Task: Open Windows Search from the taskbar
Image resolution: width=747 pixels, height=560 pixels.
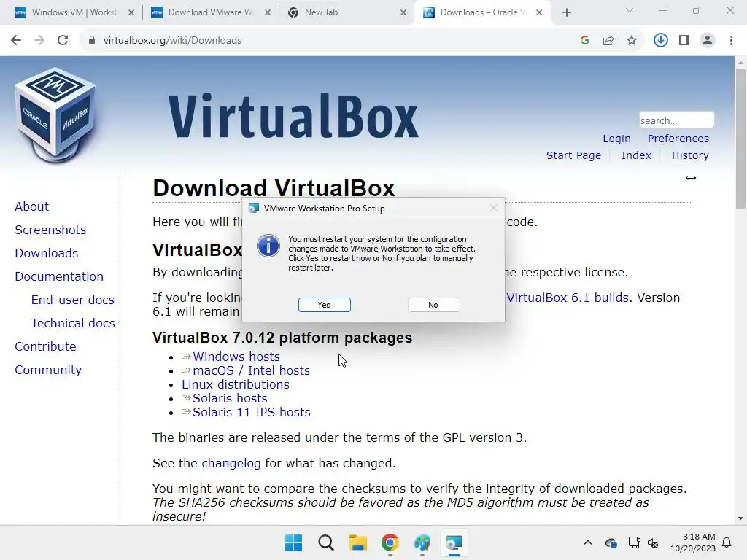Action: [326, 542]
